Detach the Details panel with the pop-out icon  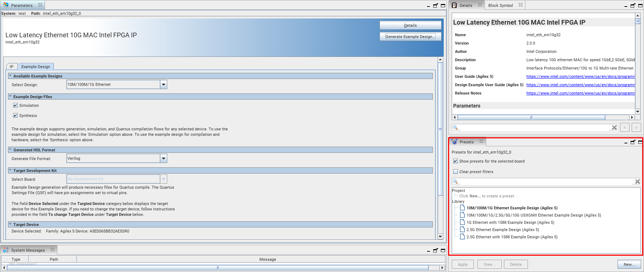click(633, 5)
